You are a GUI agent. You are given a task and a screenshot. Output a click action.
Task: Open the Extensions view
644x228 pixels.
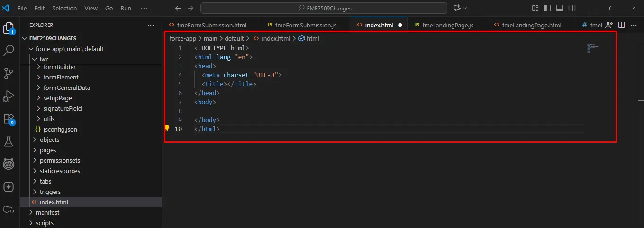(9, 119)
